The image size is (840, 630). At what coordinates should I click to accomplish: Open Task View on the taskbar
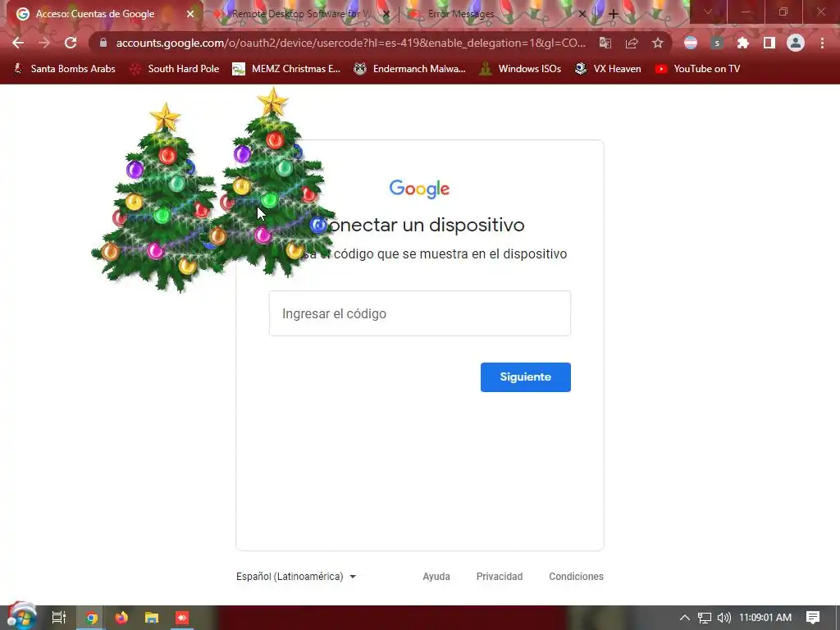pos(58,618)
